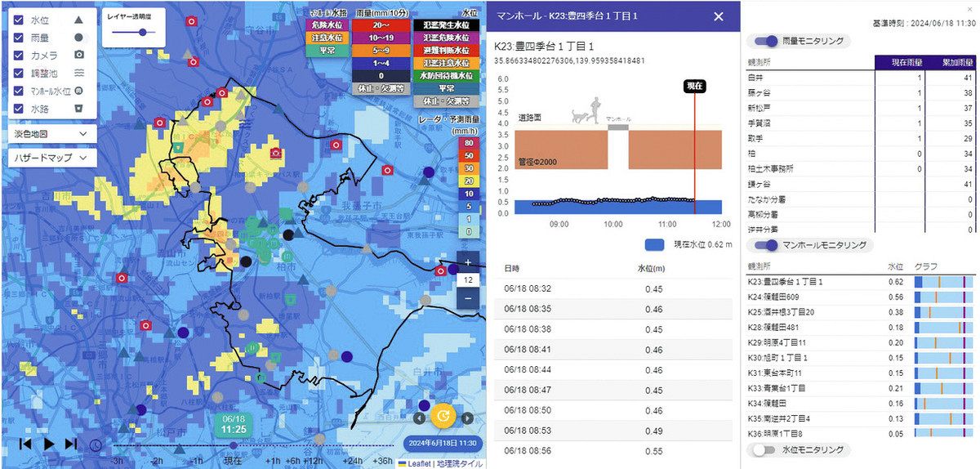Zoom out on the map
980x469 pixels.
468,299
